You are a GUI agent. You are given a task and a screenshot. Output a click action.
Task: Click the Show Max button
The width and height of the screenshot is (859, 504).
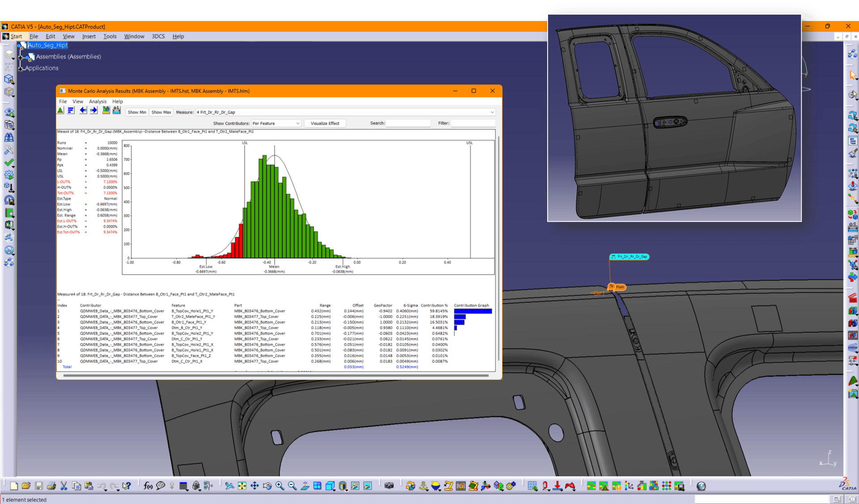pos(161,112)
